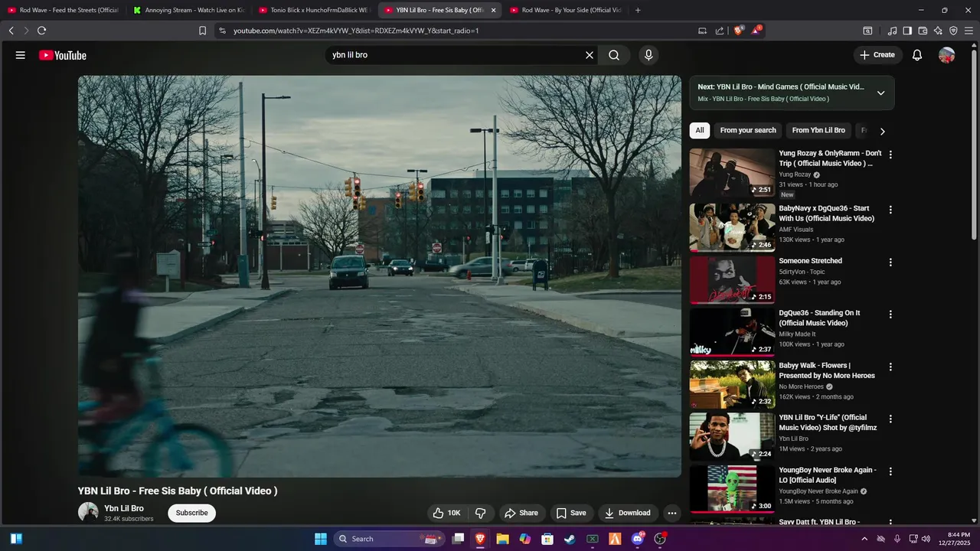This screenshot has width=980, height=551.
Task: Open options for YoungBoy LO video
Action: coord(890,472)
